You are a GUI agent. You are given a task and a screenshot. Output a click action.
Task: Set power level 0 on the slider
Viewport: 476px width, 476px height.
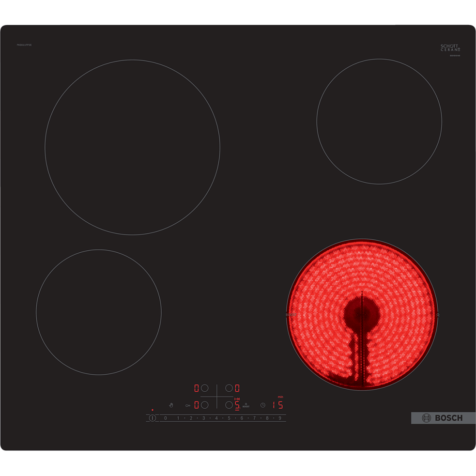click(x=166, y=418)
